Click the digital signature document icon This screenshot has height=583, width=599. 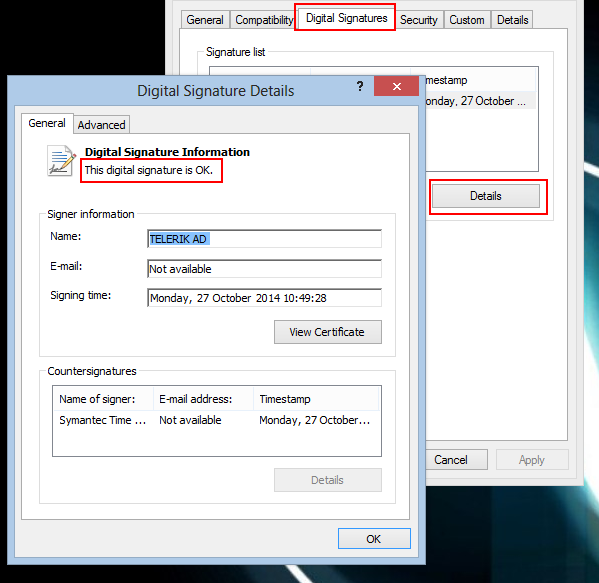coord(60,161)
